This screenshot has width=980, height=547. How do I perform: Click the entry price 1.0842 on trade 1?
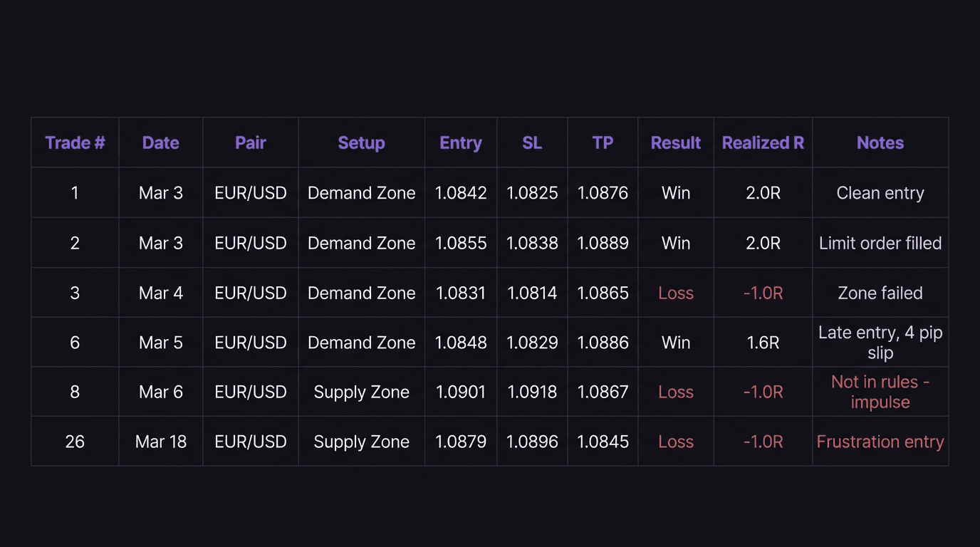460,192
